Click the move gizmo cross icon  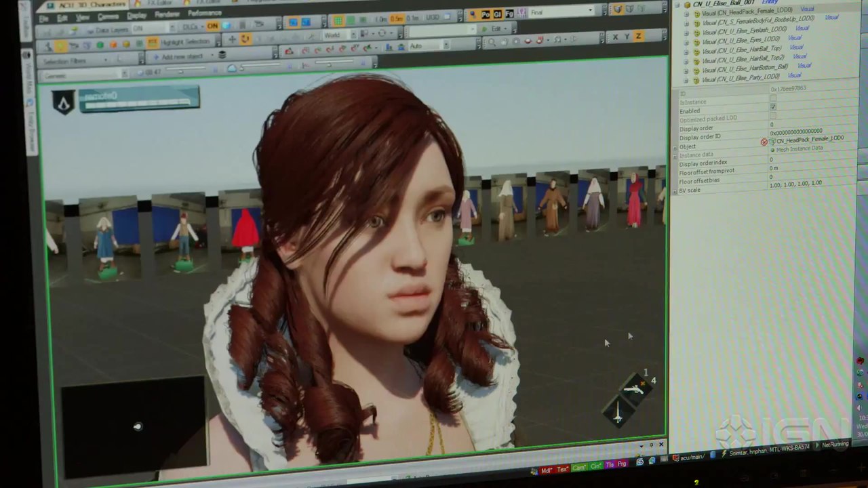(x=232, y=40)
